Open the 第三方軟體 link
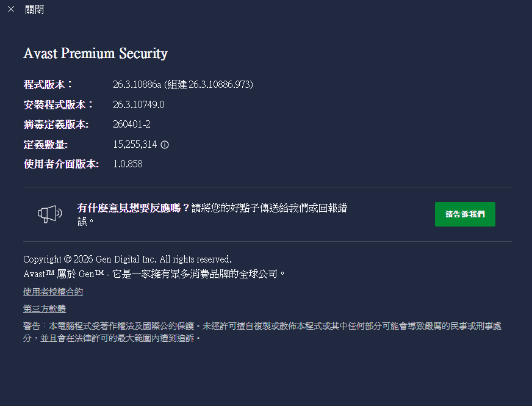Viewport: 532px width, 406px height. point(45,309)
